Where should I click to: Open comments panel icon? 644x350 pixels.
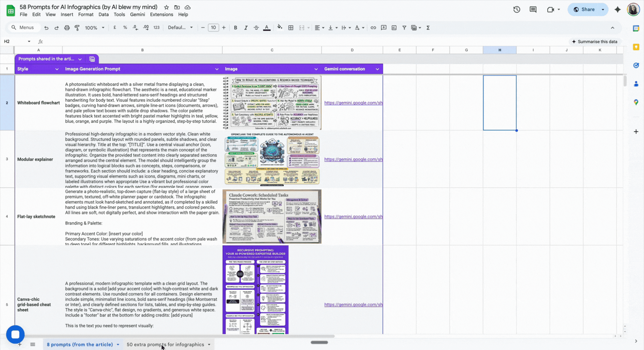[x=533, y=10]
